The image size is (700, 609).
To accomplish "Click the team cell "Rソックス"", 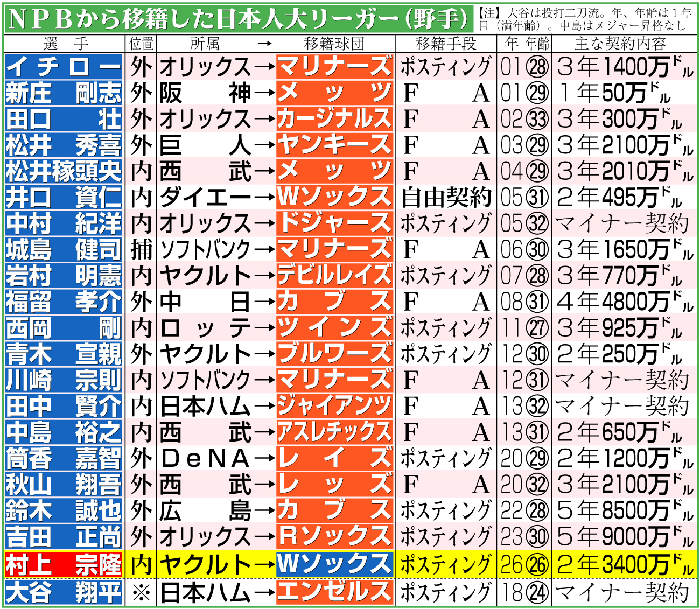I will pyautogui.click(x=334, y=536).
